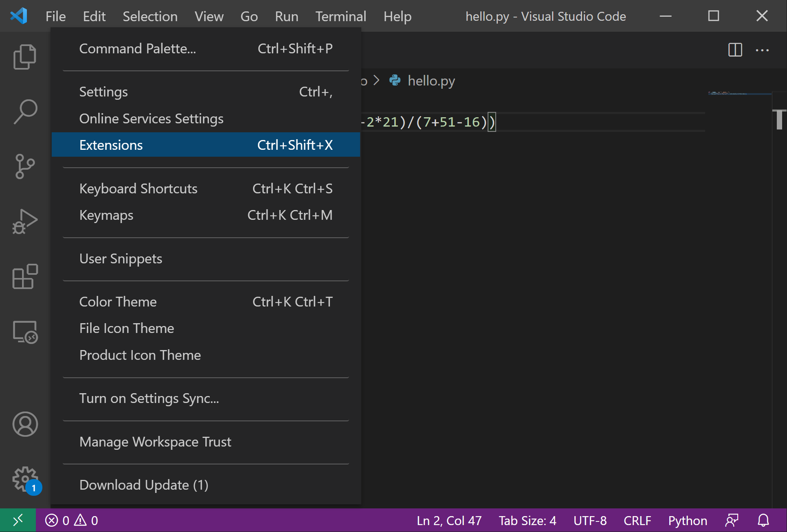The width and height of the screenshot is (787, 532).
Task: Open the errors and warnings status indicator
Action: click(72, 520)
